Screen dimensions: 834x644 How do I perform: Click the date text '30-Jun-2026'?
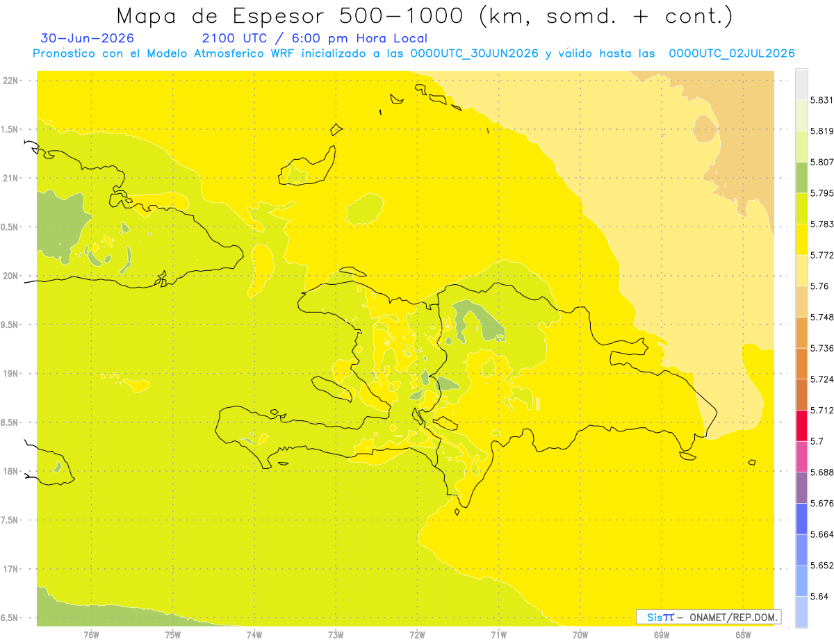(x=88, y=38)
